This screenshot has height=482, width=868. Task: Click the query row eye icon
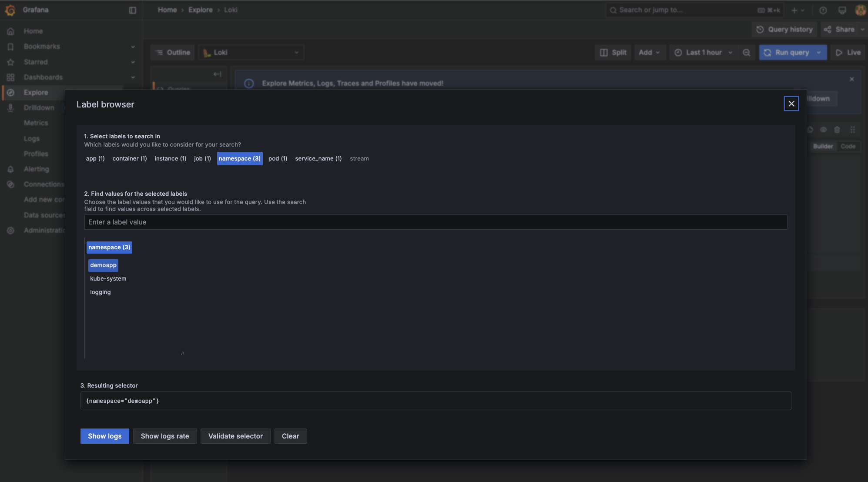tap(823, 130)
